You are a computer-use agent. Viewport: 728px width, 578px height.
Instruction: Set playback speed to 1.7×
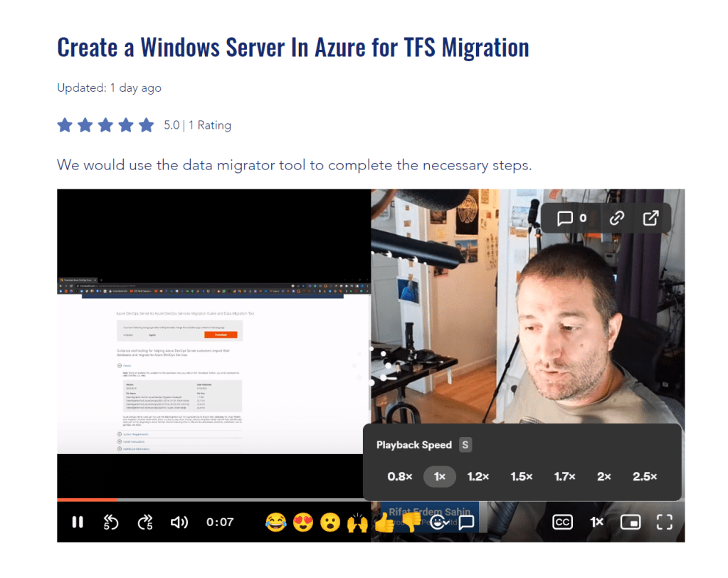[x=564, y=476]
